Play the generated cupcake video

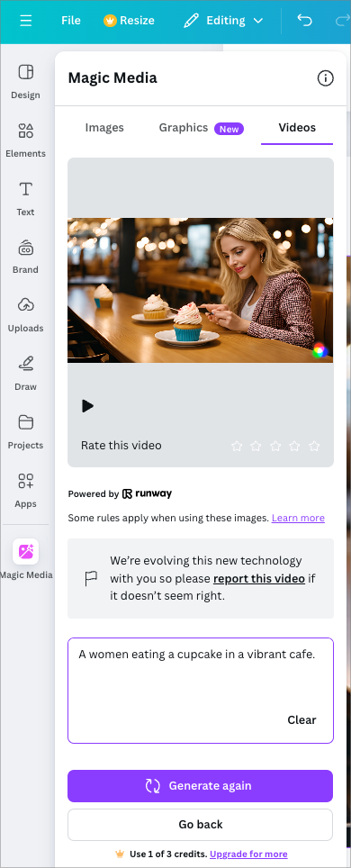click(87, 406)
